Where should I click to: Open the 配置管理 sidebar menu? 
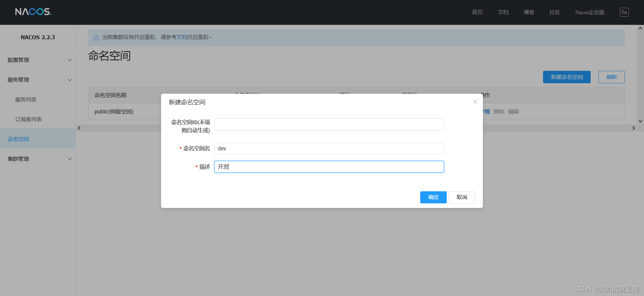point(38,60)
